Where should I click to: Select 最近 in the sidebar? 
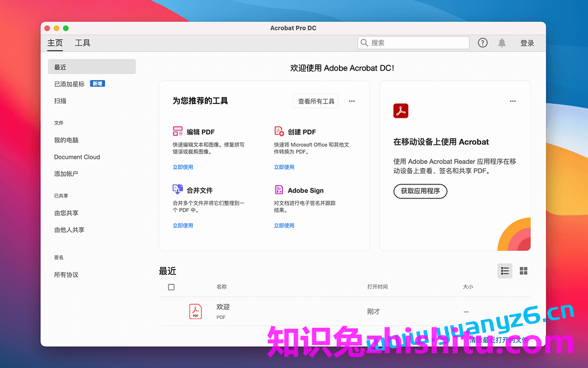92,67
